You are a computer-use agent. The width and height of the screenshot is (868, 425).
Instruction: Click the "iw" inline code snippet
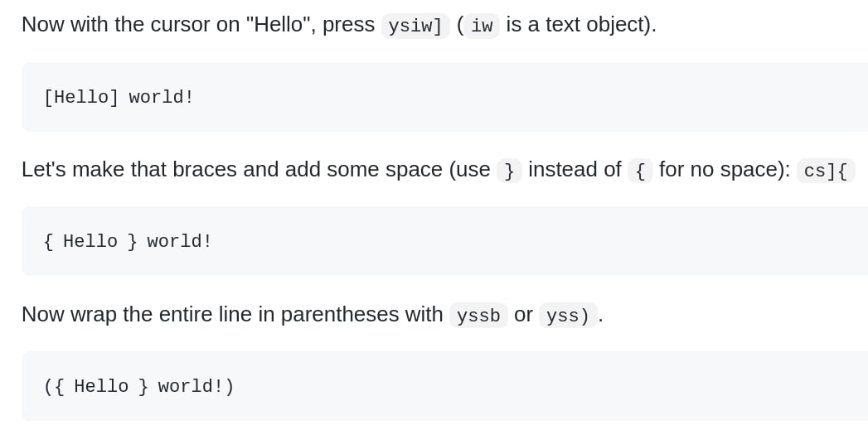tap(482, 26)
